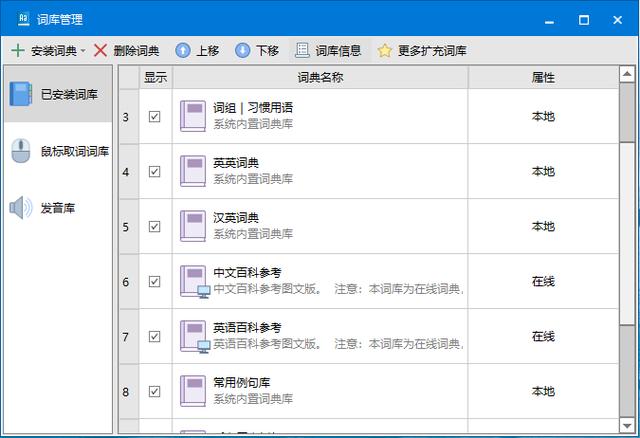Click 在线 attribute of 中文百科参考 row
This screenshot has height=438, width=640.
click(543, 282)
